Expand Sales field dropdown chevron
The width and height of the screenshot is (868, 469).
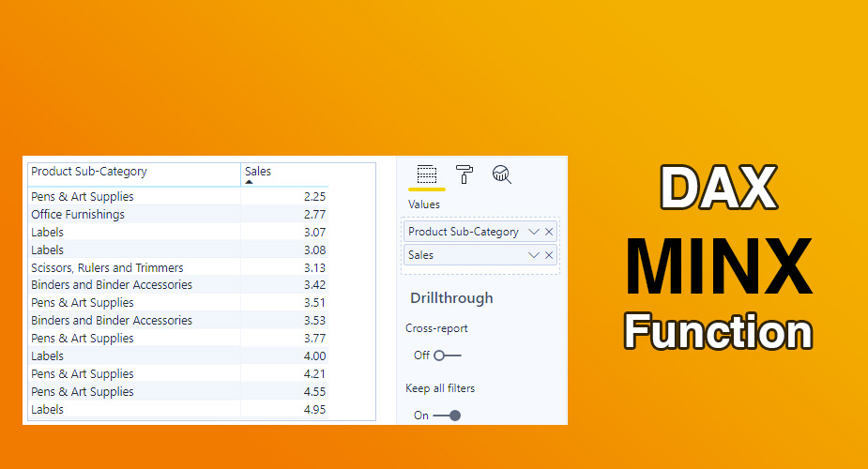click(534, 255)
